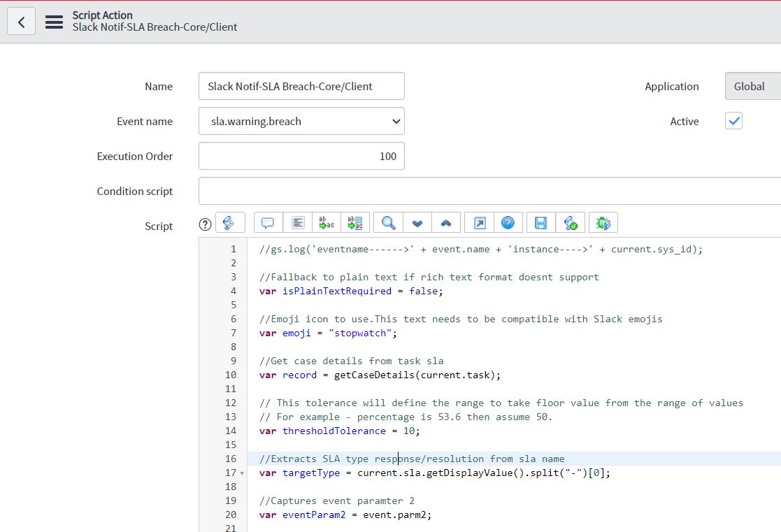
Task: Click the comment on line 3 about fallback
Action: pyautogui.click(x=429, y=277)
